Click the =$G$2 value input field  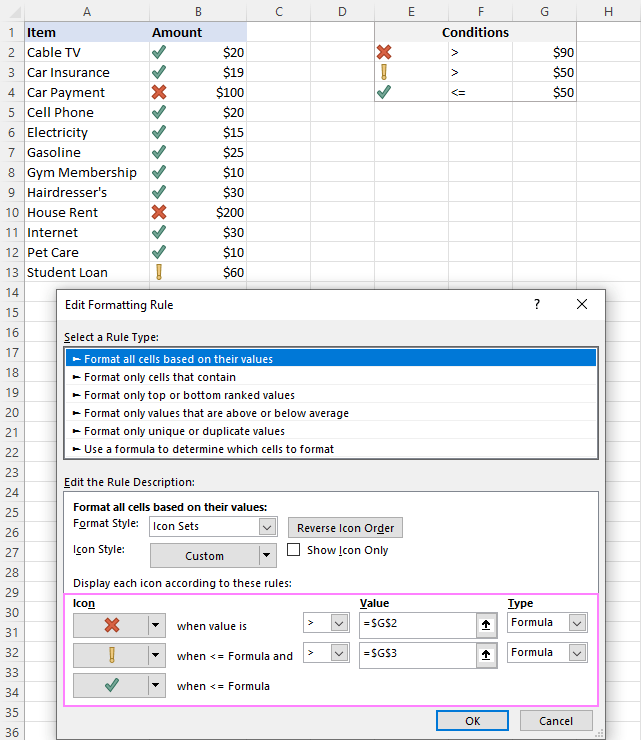click(418, 625)
